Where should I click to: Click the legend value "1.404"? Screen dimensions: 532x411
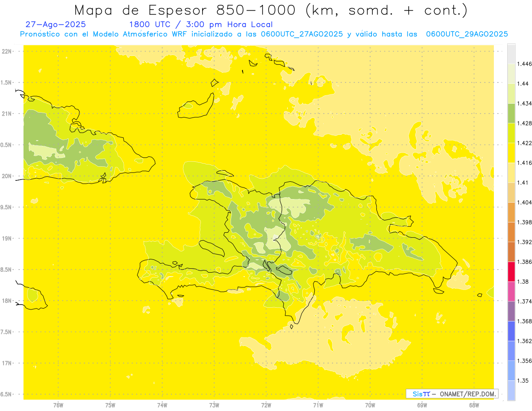click(x=524, y=202)
